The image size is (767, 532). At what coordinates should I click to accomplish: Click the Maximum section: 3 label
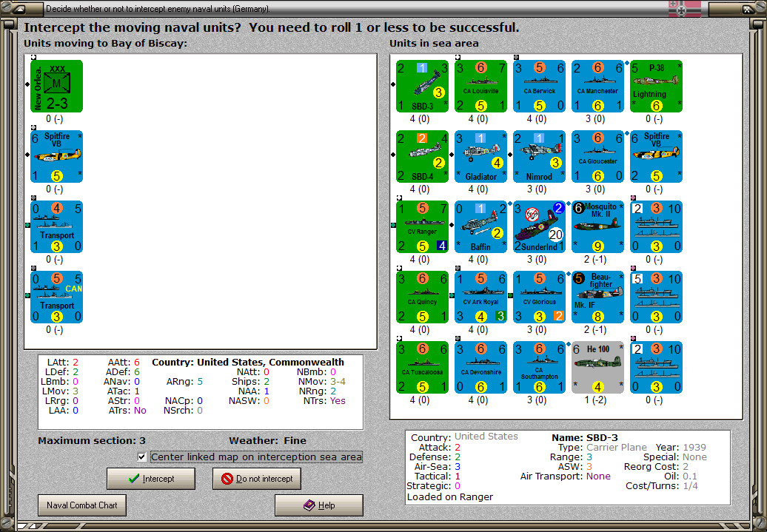pyautogui.click(x=92, y=440)
